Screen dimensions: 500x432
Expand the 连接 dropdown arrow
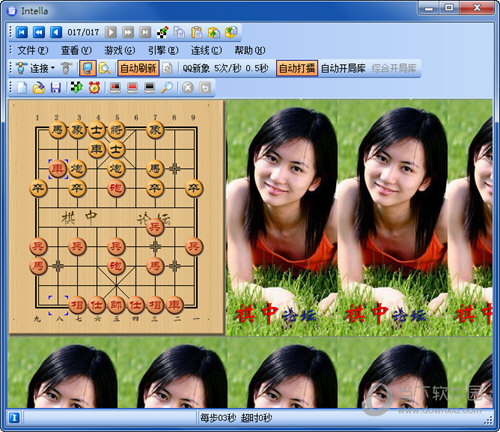(53, 68)
